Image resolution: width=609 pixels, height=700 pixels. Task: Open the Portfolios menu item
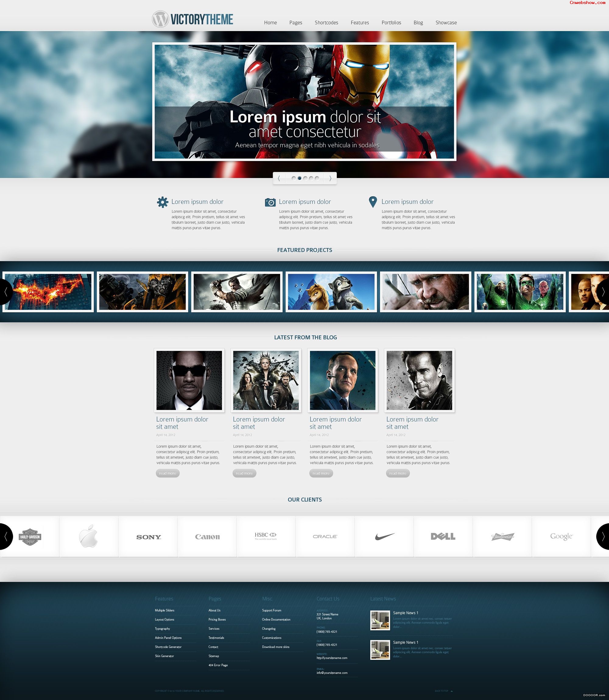click(x=391, y=23)
